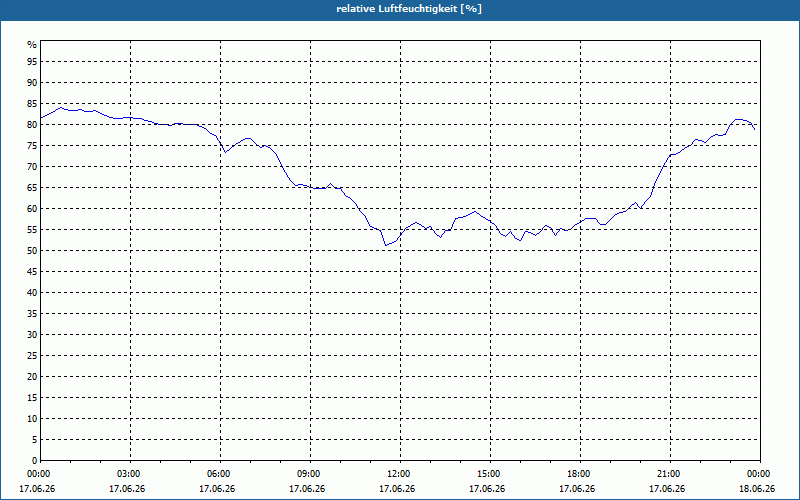Click the humidity curve's lowest point before 12:00
The height and width of the screenshot is (500, 800).
(386, 245)
